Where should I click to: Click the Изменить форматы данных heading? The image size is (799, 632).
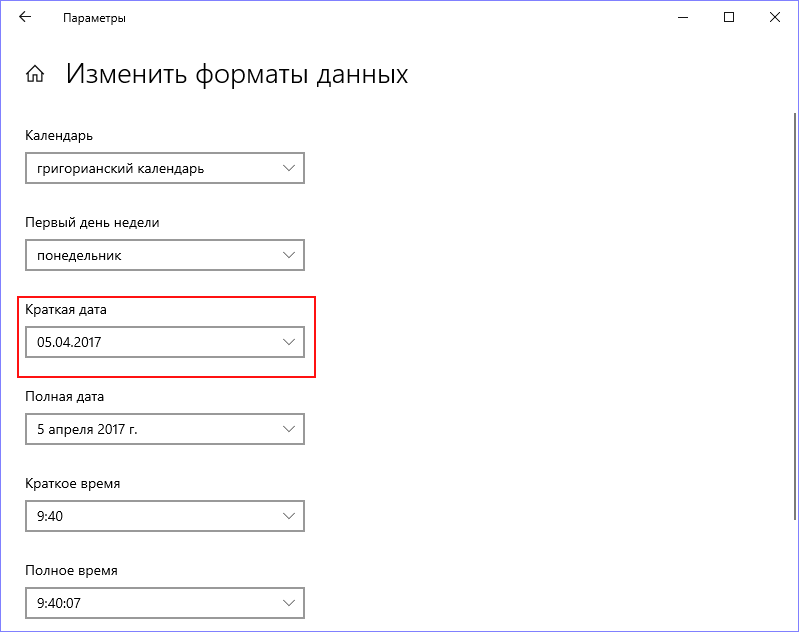tap(237, 74)
